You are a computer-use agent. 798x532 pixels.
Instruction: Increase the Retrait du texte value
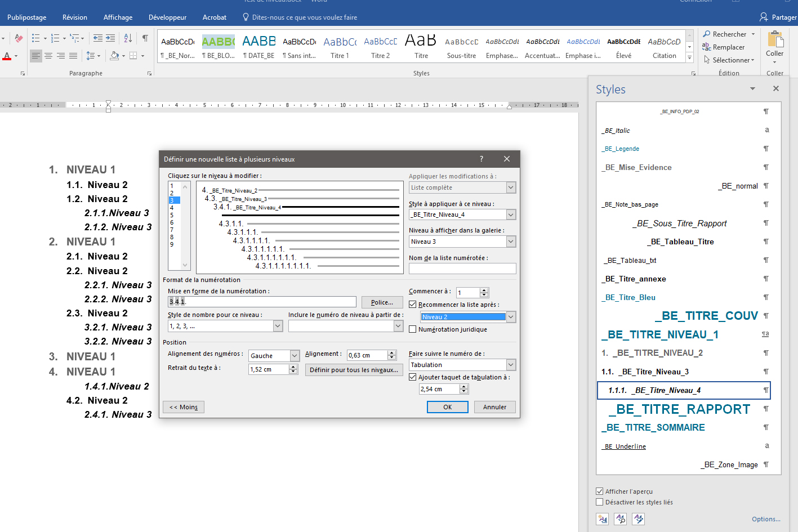pos(293,367)
